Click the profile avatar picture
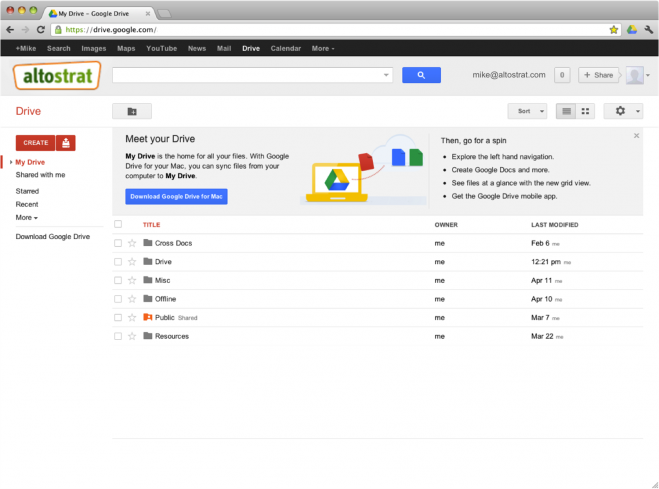Viewport: 659px width, 489px height. (635, 76)
